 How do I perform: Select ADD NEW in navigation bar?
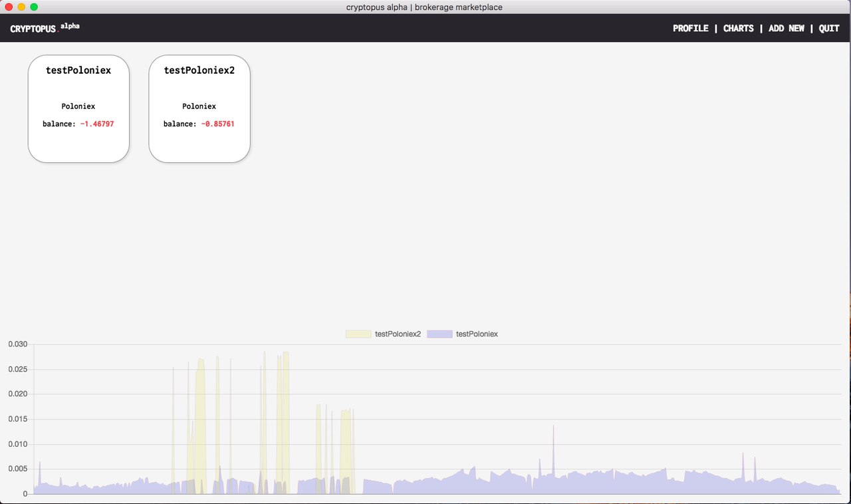[x=786, y=29]
